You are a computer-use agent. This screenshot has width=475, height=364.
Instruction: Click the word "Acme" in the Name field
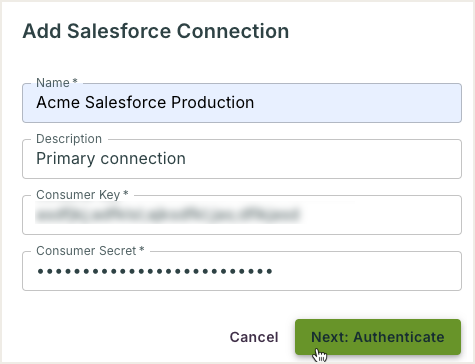58,102
